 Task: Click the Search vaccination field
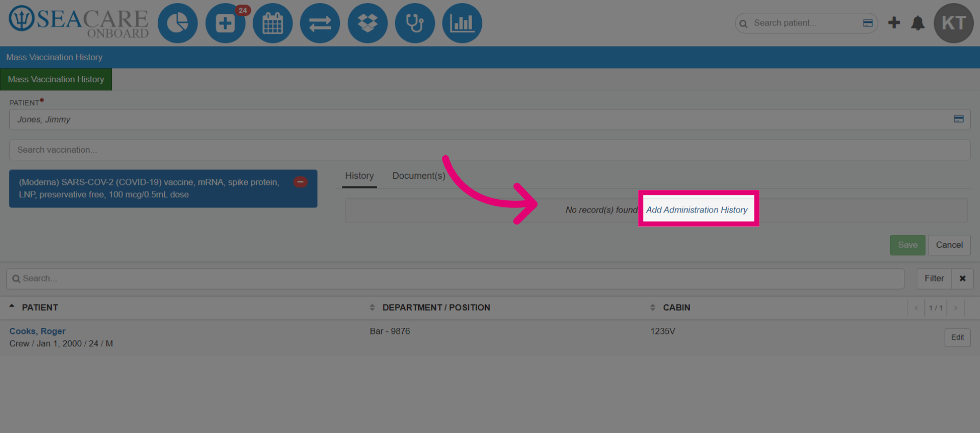tap(489, 150)
